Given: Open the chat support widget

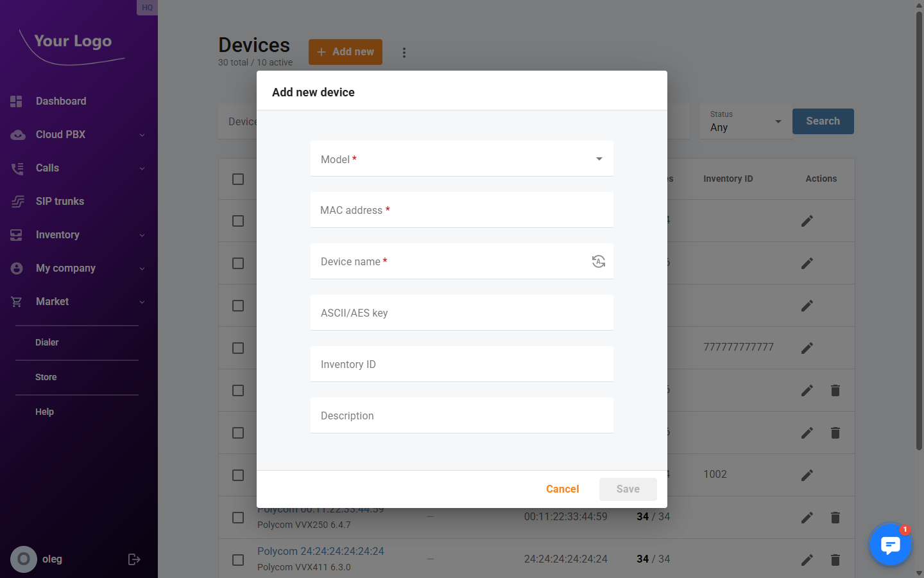Looking at the screenshot, I should tap(890, 545).
